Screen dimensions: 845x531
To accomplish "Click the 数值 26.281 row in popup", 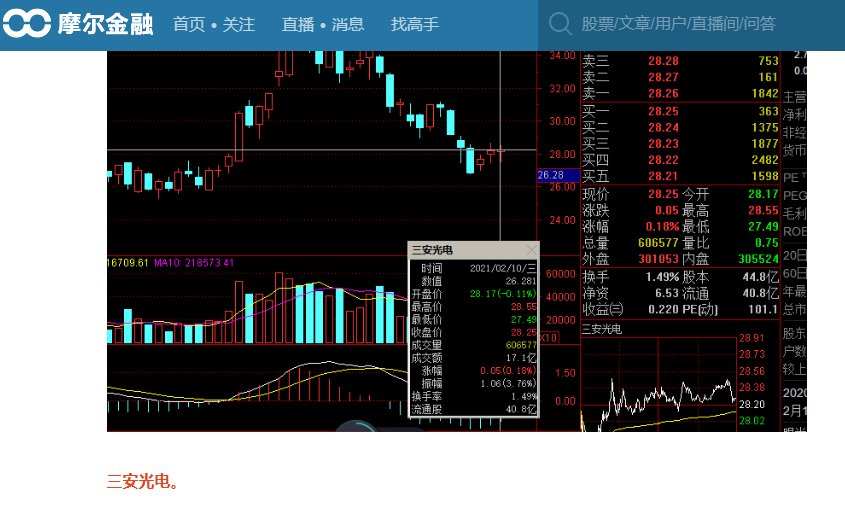I will coord(474,281).
